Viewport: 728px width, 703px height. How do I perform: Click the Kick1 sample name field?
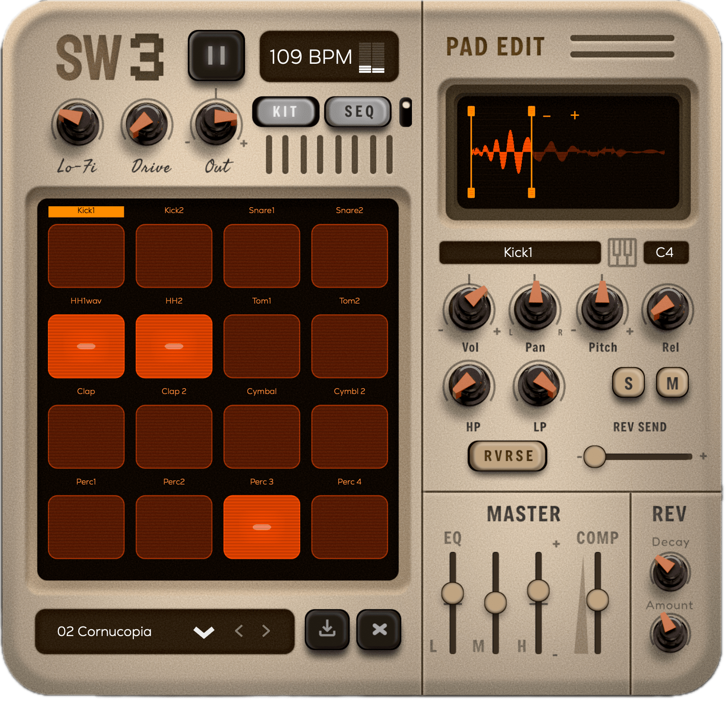coord(519,253)
